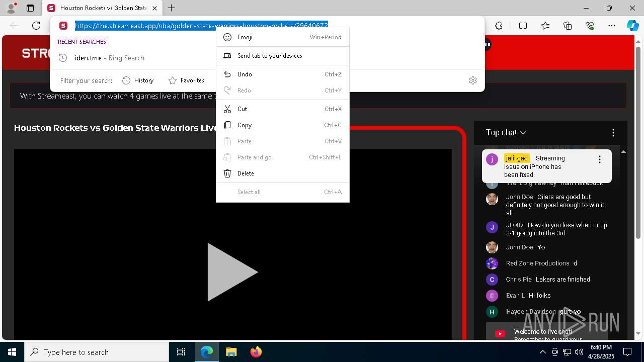Choose Emoji from context menu
Viewport: 644px width, 362px height.
283,37
